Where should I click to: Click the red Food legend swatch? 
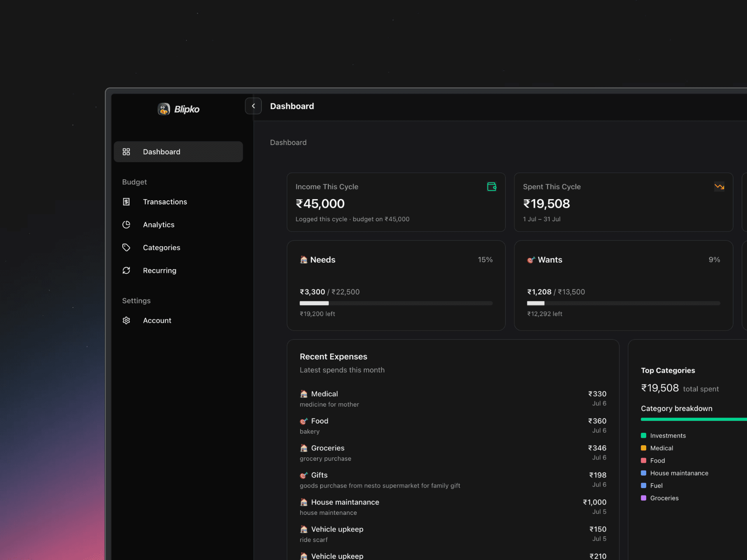tap(644, 460)
